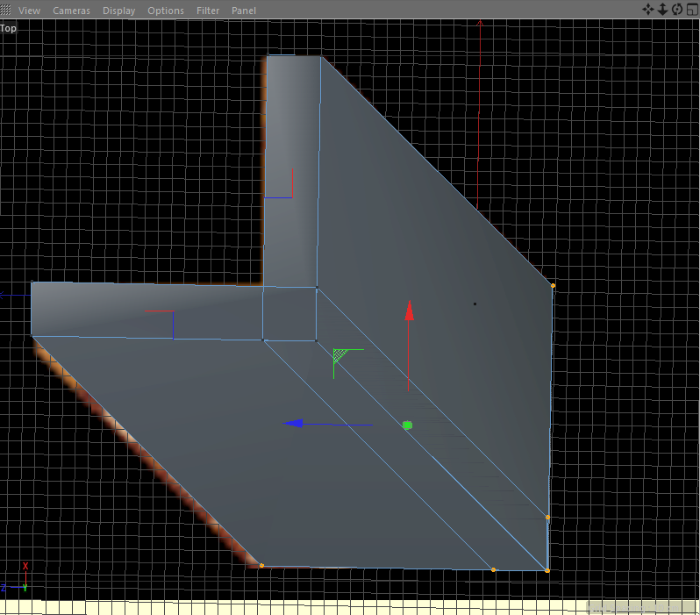Click the green hatched plane handle
The width and height of the screenshot is (700, 615).
(x=339, y=355)
